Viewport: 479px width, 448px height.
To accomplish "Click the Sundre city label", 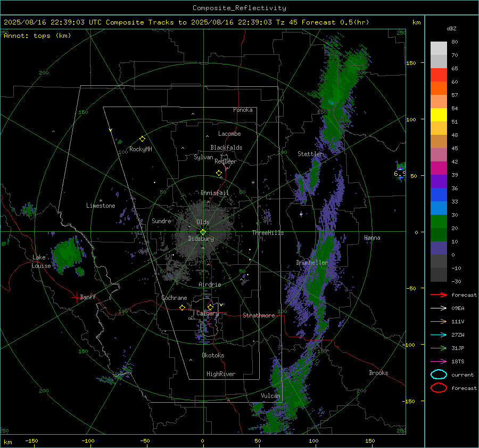I will (x=161, y=221).
